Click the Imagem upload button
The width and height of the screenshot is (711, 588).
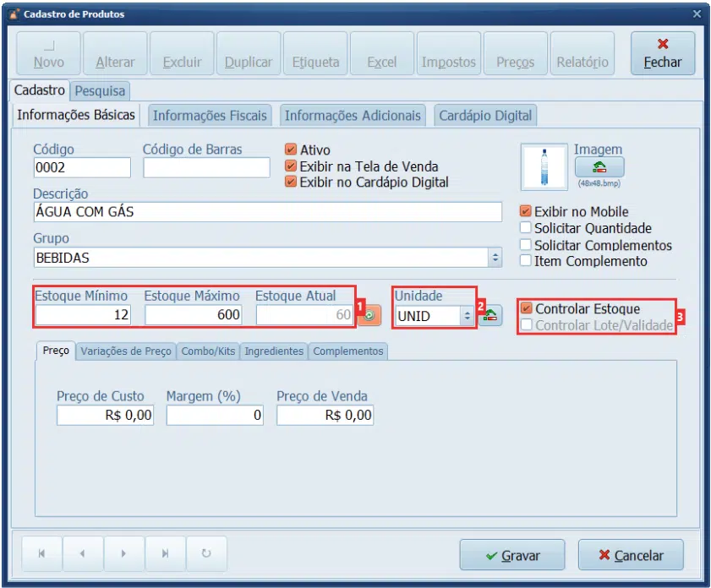tap(599, 167)
